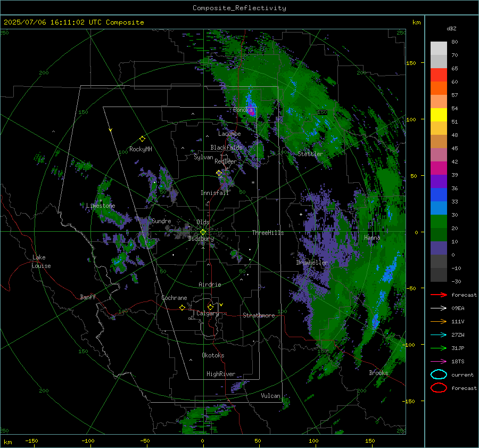Click the Hanna town label
Screen dimensions: 479x448
(372, 238)
